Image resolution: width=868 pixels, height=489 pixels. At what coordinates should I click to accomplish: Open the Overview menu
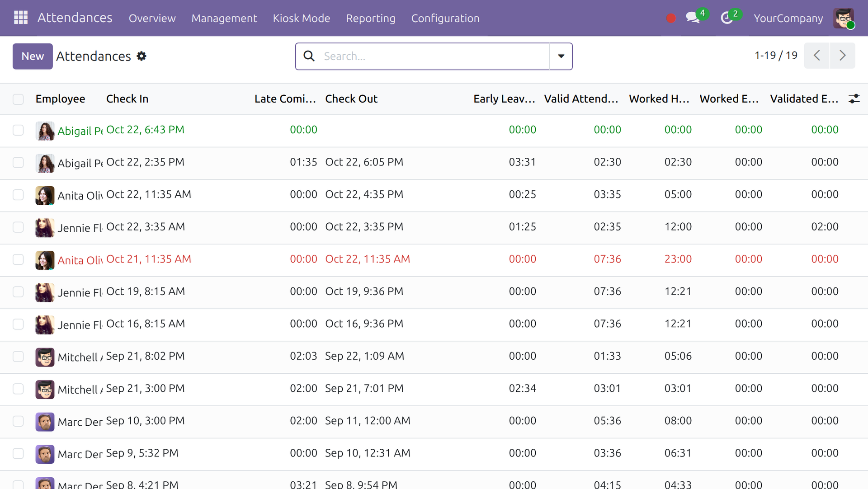pyautogui.click(x=152, y=18)
